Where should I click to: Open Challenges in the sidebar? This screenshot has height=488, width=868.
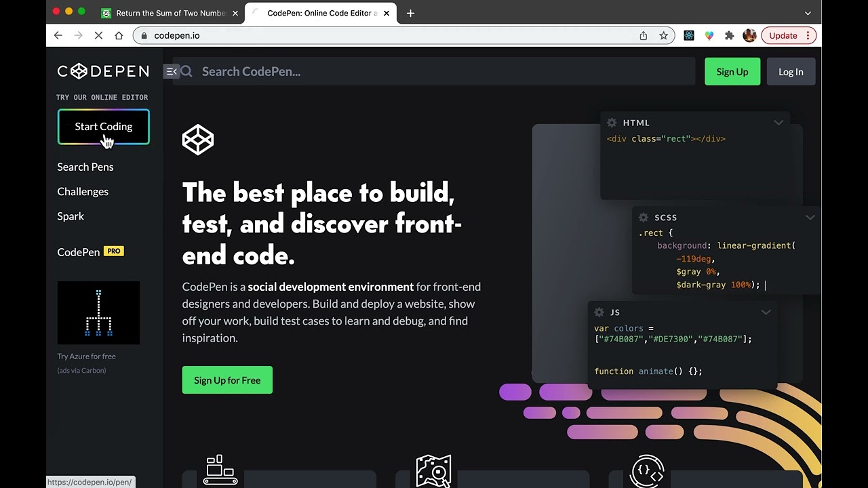pos(83,192)
